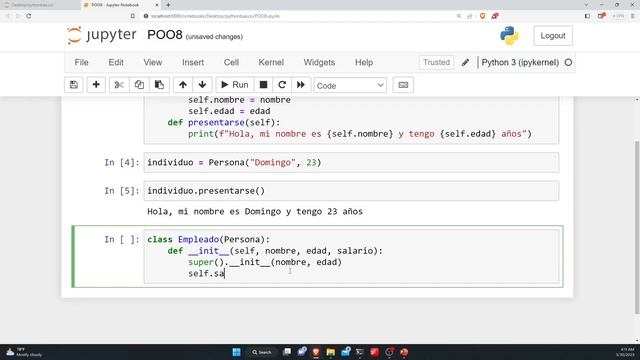The image size is (640, 360).
Task: Move the selected cell up with the arrow
Action: 183,85
